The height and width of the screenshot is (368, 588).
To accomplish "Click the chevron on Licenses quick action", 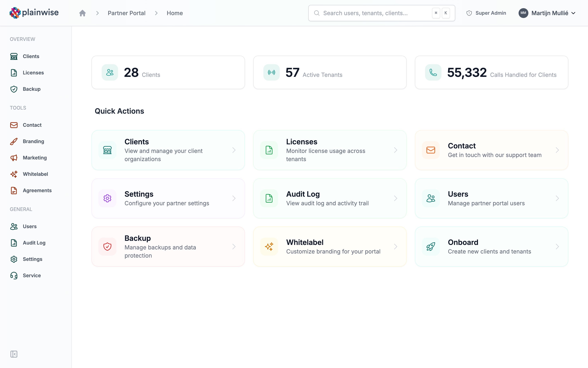I will tap(395, 150).
